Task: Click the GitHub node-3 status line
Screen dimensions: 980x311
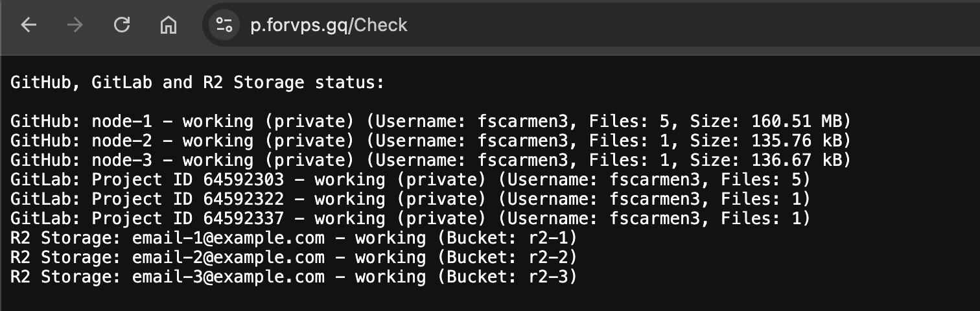Action: pyautogui.click(x=430, y=160)
